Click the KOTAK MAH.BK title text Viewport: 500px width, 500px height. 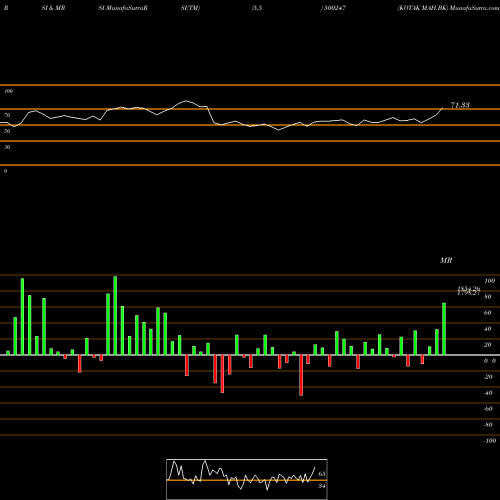click(x=423, y=8)
